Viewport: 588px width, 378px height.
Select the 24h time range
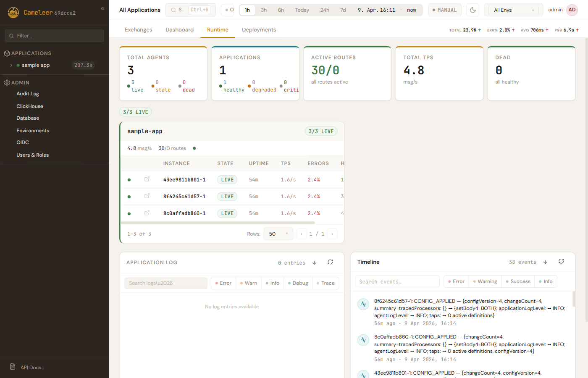tap(325, 10)
